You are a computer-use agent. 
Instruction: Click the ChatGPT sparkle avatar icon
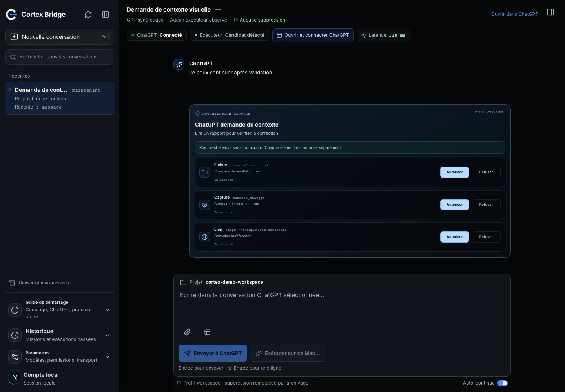click(x=179, y=64)
